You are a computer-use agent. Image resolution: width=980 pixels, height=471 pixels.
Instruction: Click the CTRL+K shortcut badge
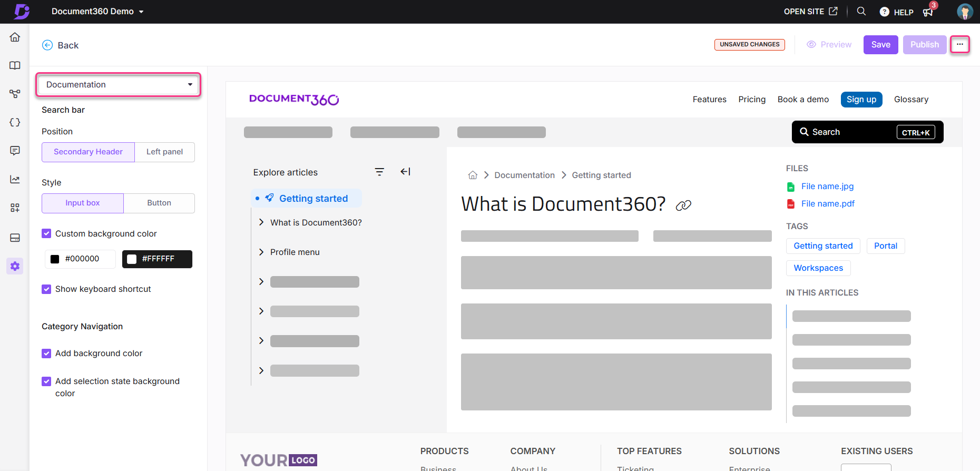pyautogui.click(x=916, y=132)
